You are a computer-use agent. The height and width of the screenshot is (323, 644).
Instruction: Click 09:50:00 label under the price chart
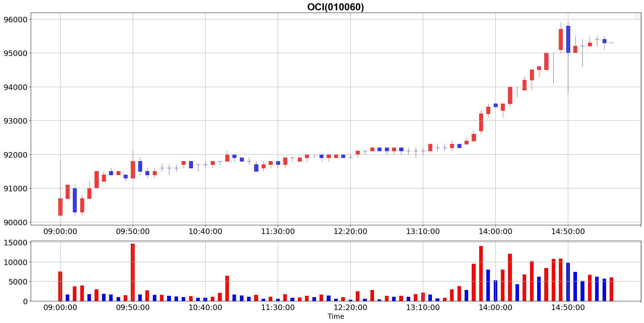point(133,232)
